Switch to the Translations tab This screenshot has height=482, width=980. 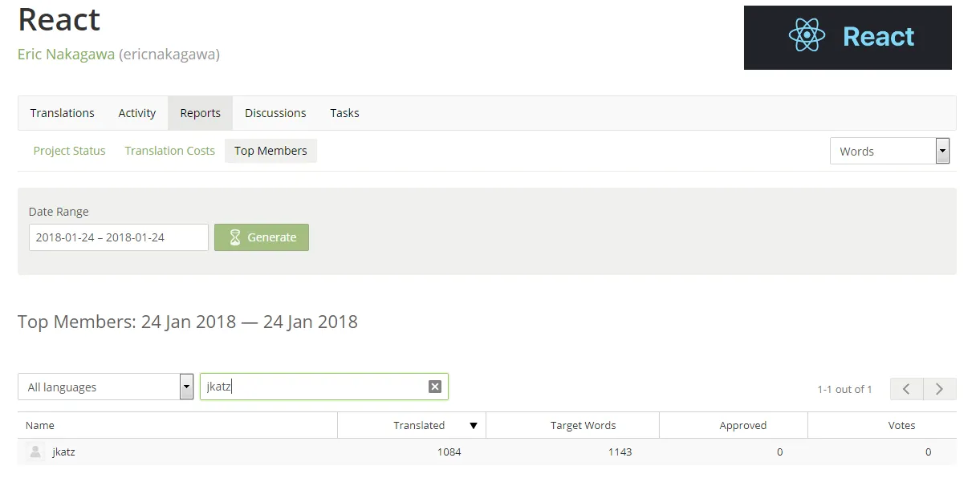point(62,113)
